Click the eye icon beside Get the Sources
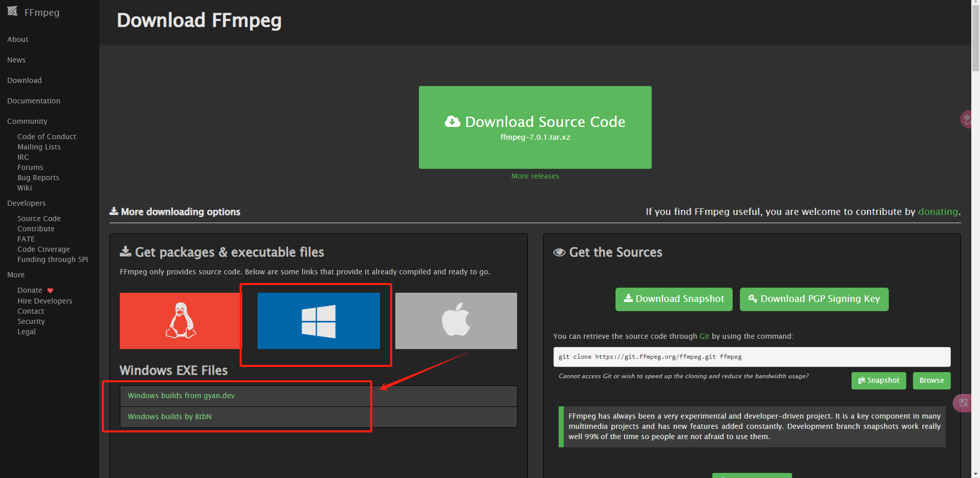This screenshot has height=478, width=980. (559, 252)
